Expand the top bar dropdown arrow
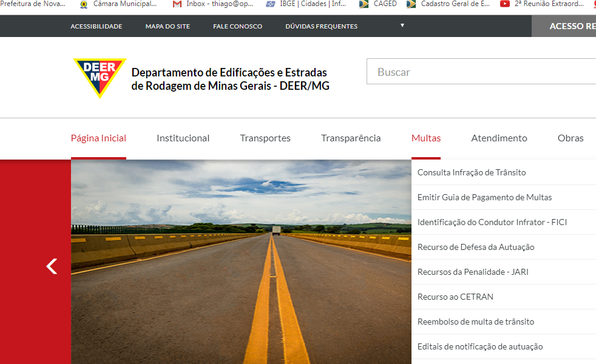Screen dimensions: 596x364 tap(402, 25)
